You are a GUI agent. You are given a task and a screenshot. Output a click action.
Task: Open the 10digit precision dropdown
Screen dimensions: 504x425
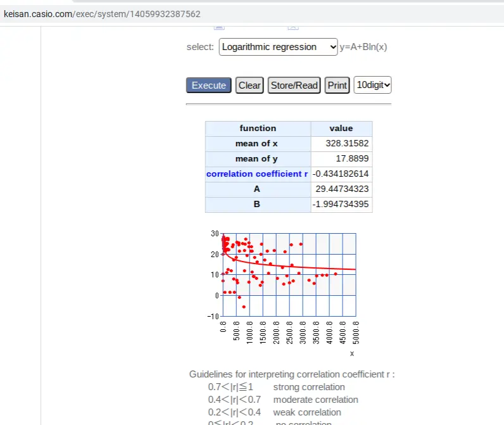point(372,85)
